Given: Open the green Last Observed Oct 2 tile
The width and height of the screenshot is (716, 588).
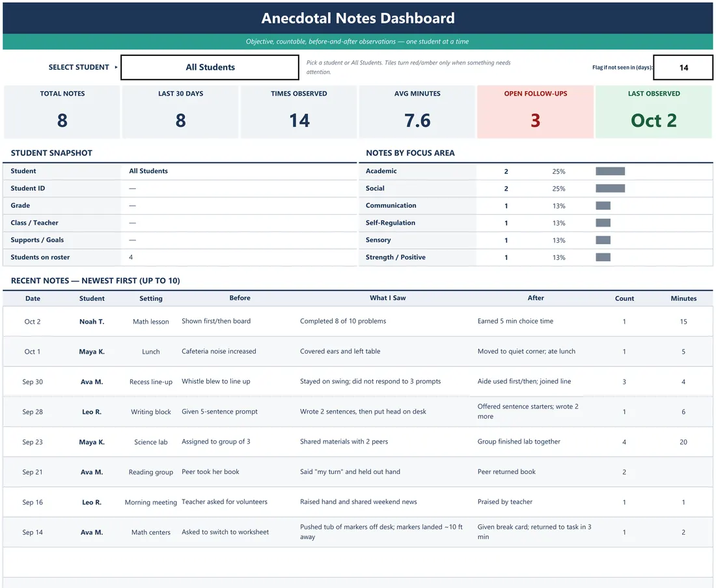Looking at the screenshot, I should coord(654,111).
